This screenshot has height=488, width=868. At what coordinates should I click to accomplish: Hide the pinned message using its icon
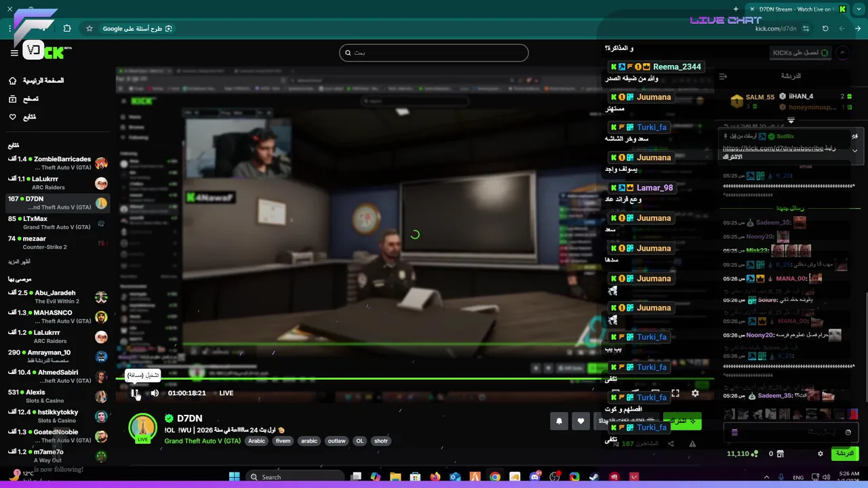pyautogui.click(x=855, y=136)
